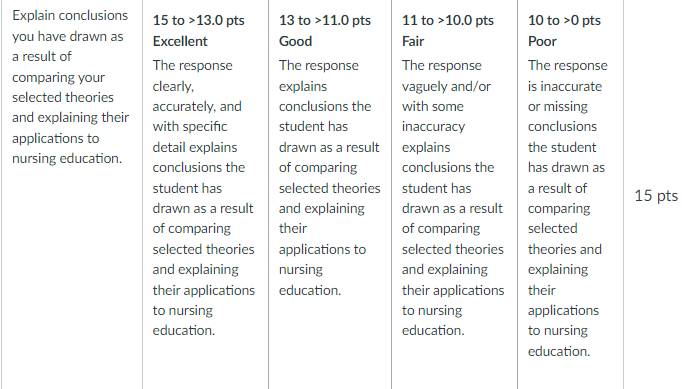Screen dimensions: 682x389
Task: Click the 15 to >13.0 pts range
Action: (x=198, y=20)
